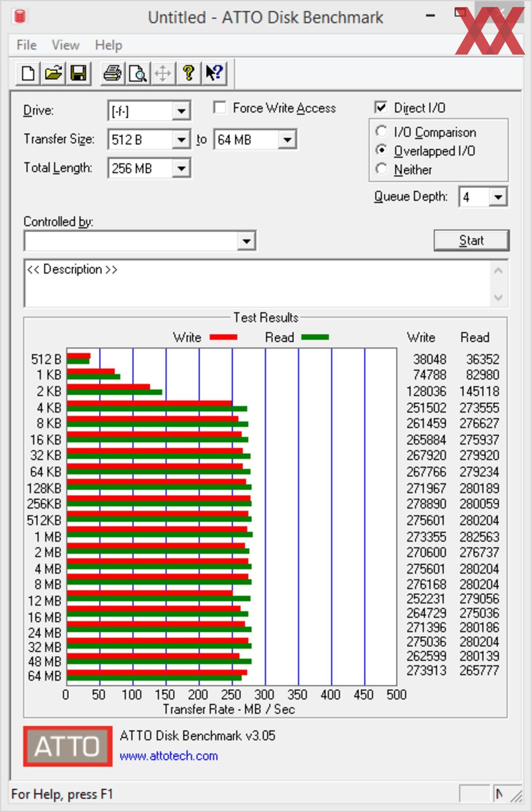The image size is (532, 812).
Task: Click the 1 MB read value 282563
Action: pos(479,537)
